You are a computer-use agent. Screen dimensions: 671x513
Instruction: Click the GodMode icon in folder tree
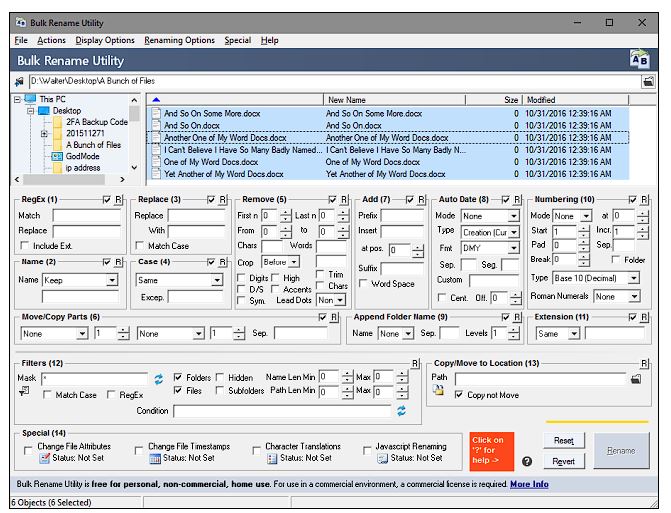click(x=57, y=156)
